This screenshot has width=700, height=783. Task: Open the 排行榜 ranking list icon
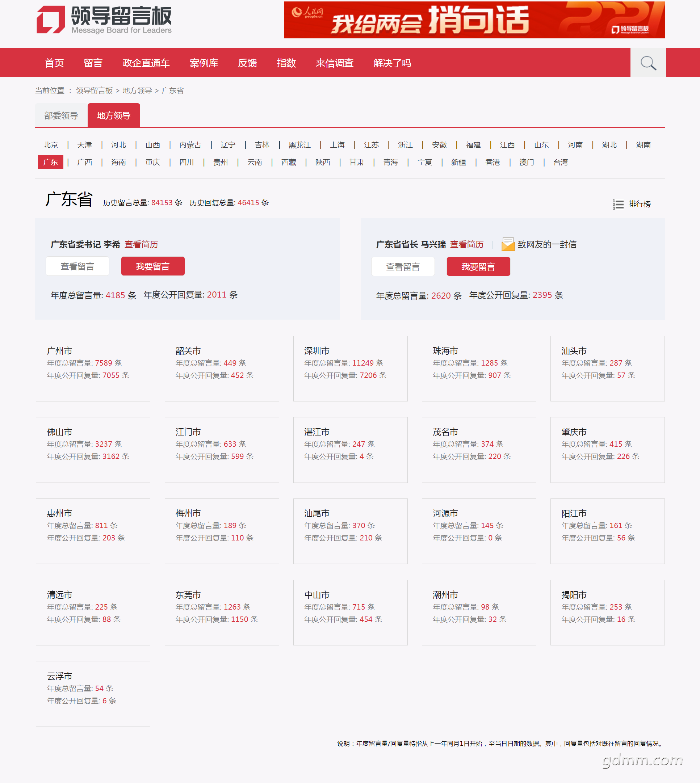click(x=618, y=204)
